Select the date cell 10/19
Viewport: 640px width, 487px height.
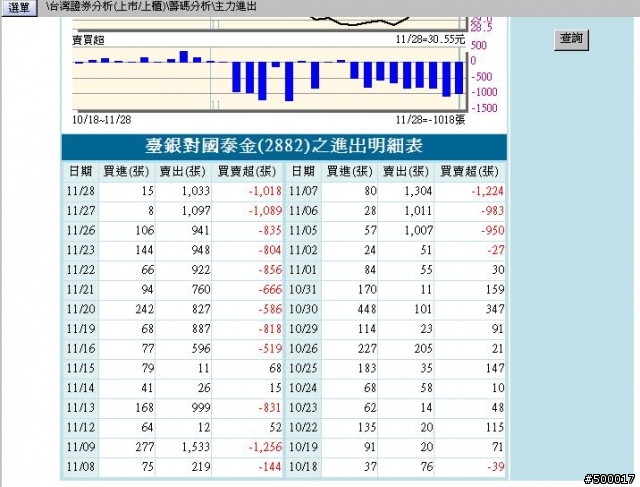(x=303, y=447)
